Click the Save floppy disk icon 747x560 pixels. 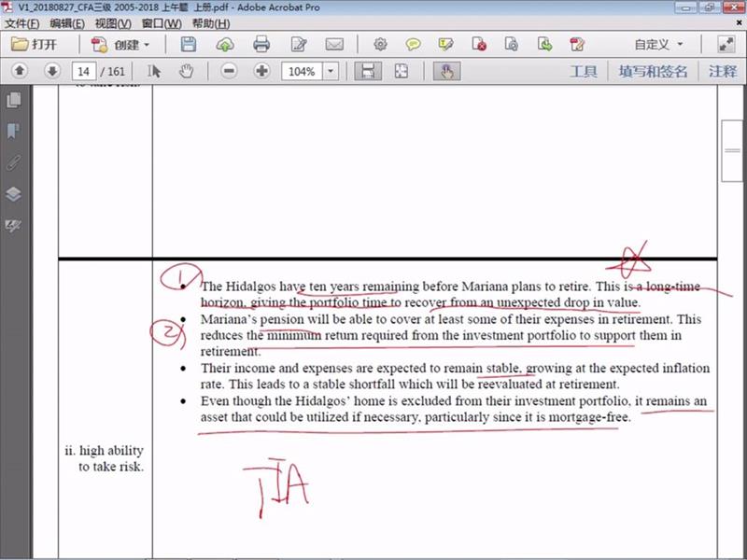click(189, 44)
